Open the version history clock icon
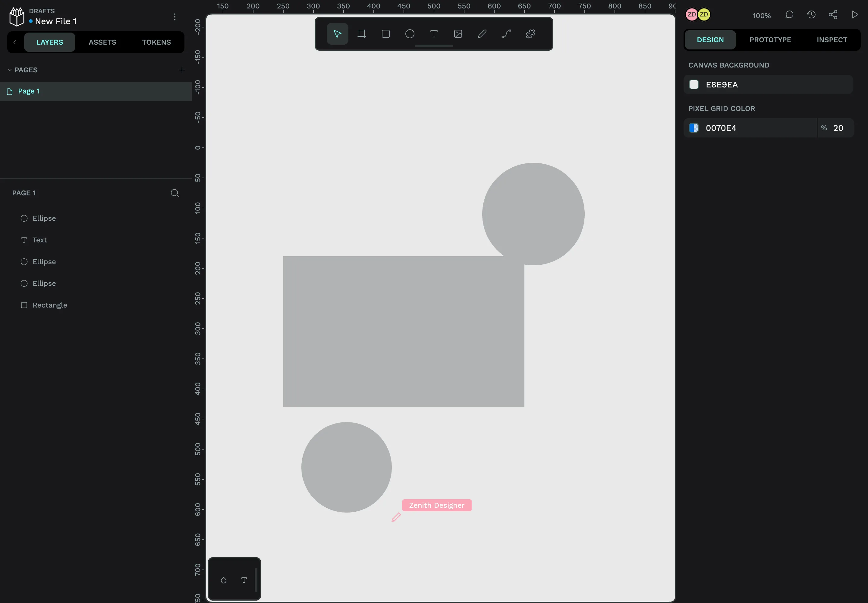Screen dimensions: 868x603 [811, 15]
